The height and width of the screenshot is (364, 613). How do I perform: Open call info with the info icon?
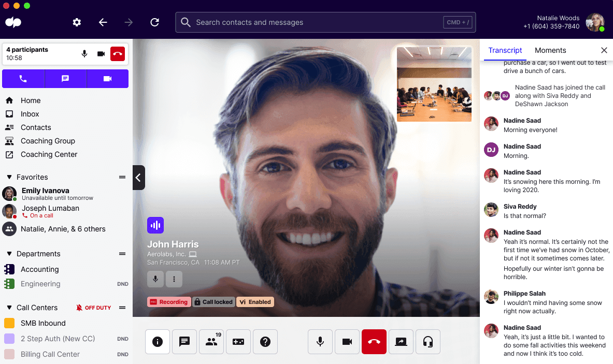[158, 342]
